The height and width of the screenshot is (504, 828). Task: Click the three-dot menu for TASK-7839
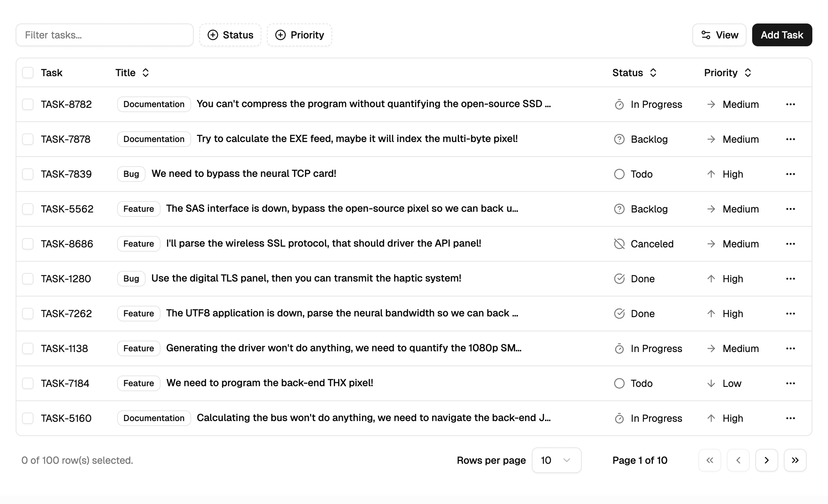(x=790, y=174)
